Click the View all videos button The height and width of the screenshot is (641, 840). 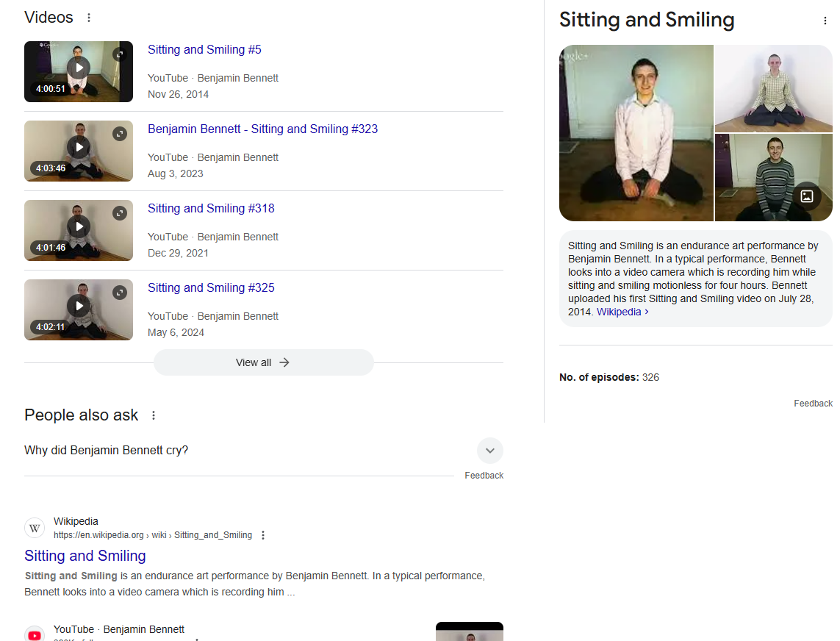point(263,362)
